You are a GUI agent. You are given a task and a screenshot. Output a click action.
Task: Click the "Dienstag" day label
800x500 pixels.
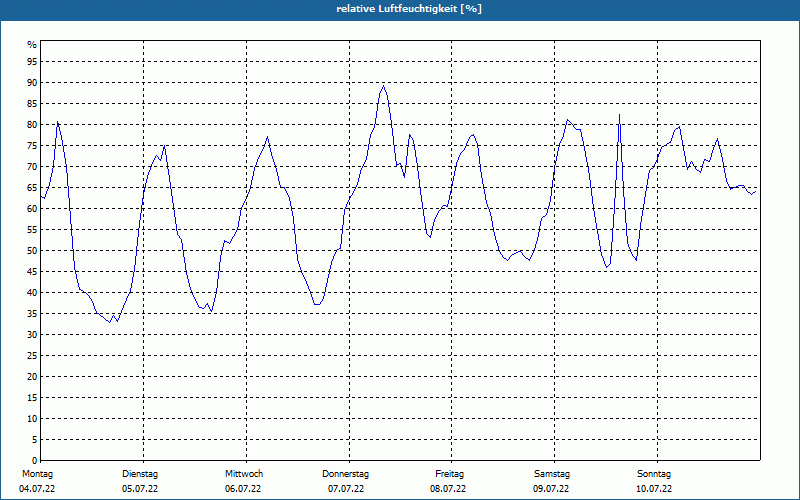pos(140,474)
